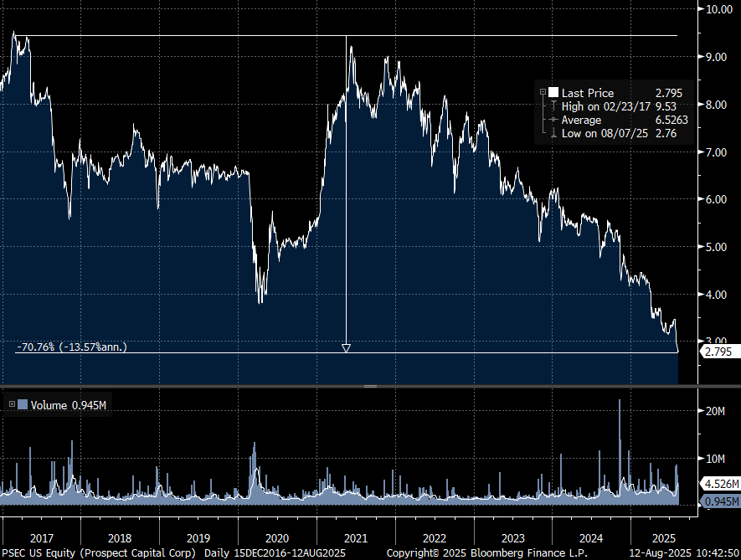This screenshot has height=560, width=741.
Task: Click the Bloomberg Finance L.P. copyright text
Action: [x=486, y=553]
